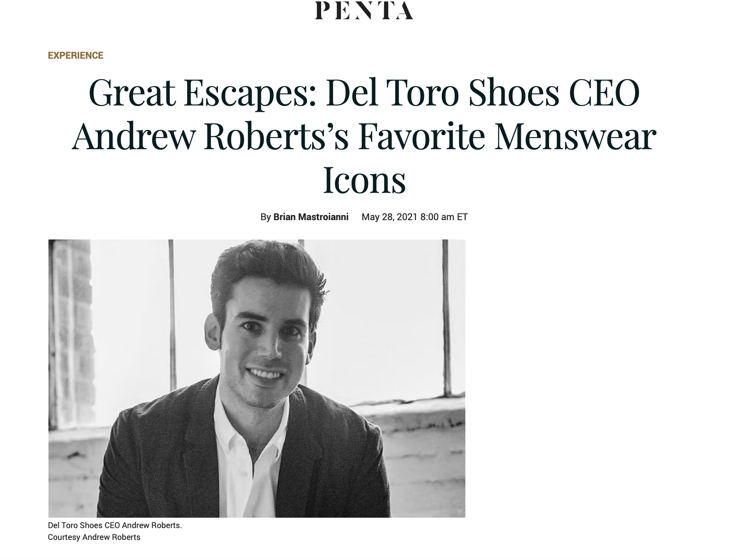Click "Andrew Roberts's" in the headline
This screenshot has height=560, width=740.
[x=210, y=137]
